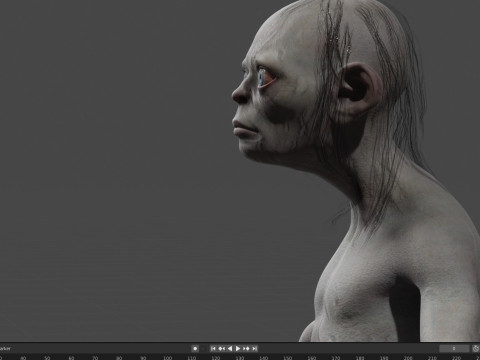Image resolution: width=480 pixels, height=360 pixels.
Task: Open the Marker menu in timeline header
Action: click(5, 349)
